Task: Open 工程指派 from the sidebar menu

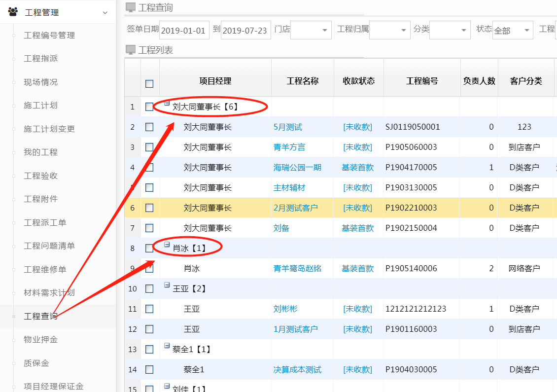Action: pyautogui.click(x=41, y=59)
